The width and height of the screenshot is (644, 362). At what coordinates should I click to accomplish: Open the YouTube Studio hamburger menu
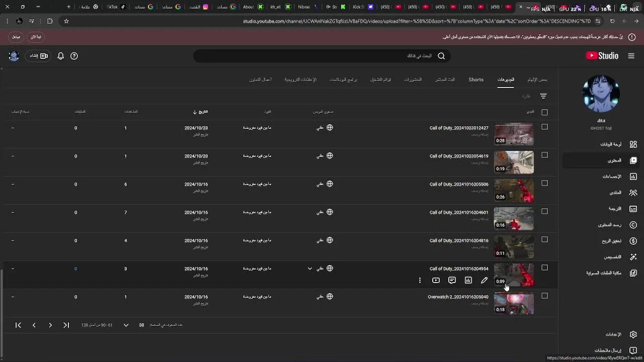[631, 56]
